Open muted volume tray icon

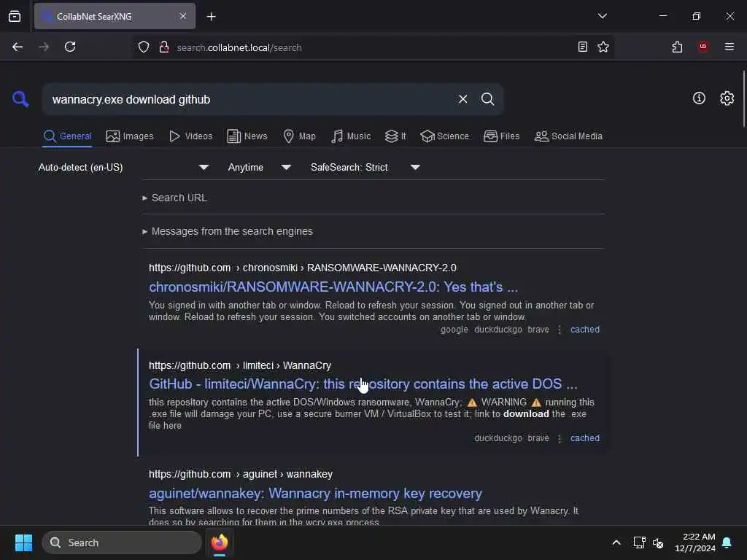point(658,542)
